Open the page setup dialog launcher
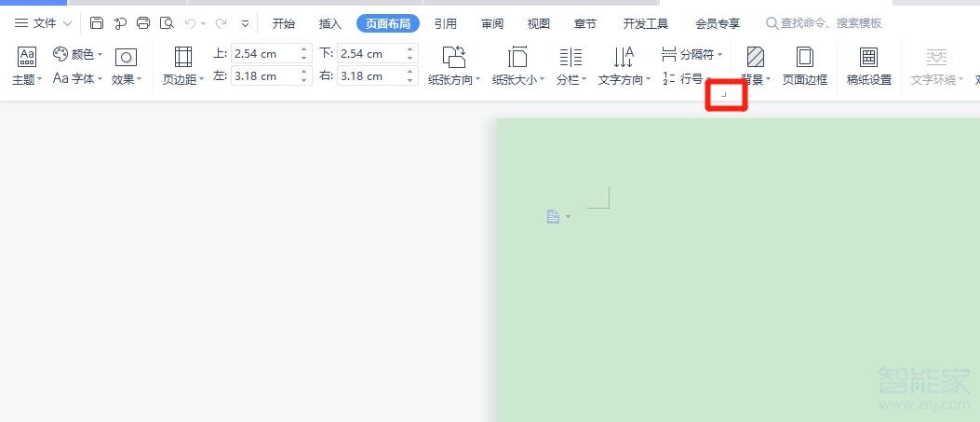980x422 pixels. point(724,94)
